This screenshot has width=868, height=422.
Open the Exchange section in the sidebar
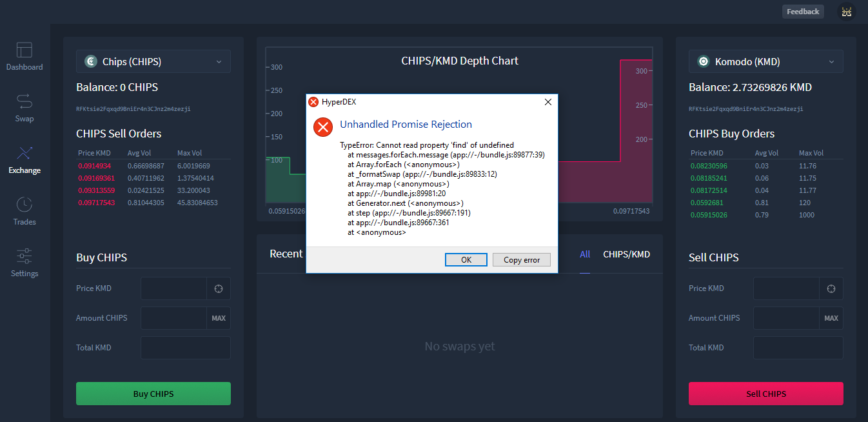point(24,159)
